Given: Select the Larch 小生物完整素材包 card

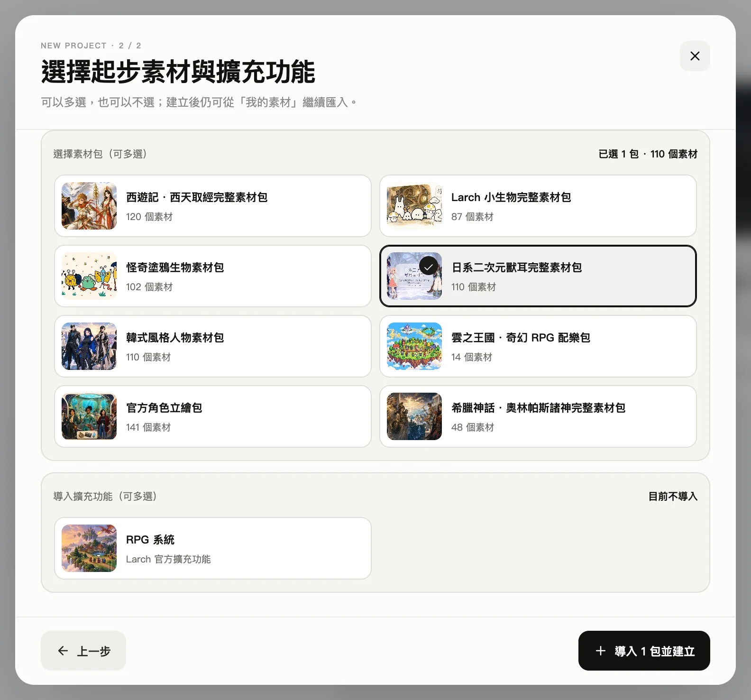Looking at the screenshot, I should coord(538,206).
